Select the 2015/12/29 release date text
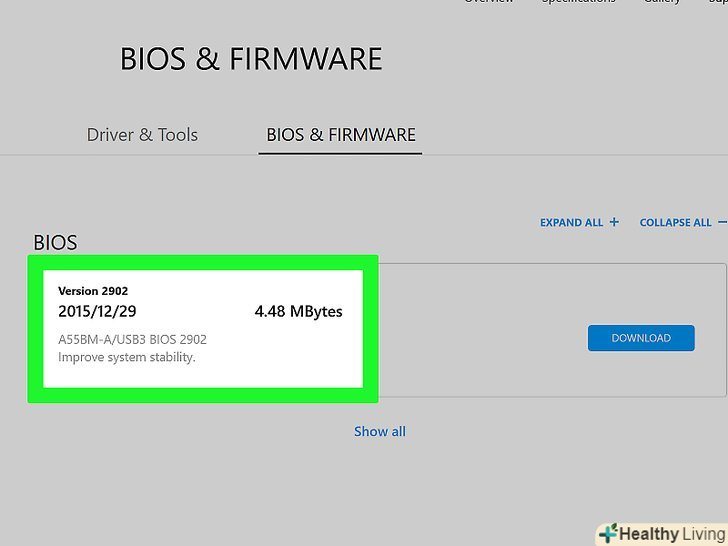The image size is (728, 546). 97,311
